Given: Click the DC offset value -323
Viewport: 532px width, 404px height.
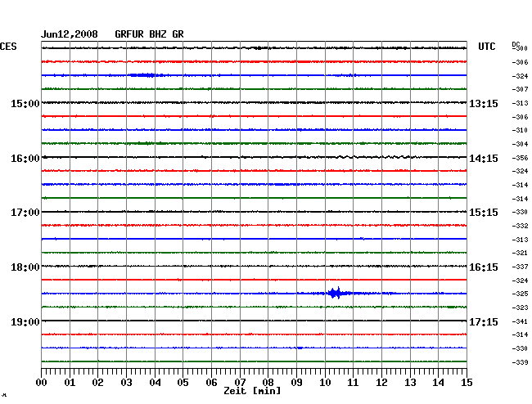Looking at the screenshot, I should coord(520,307).
